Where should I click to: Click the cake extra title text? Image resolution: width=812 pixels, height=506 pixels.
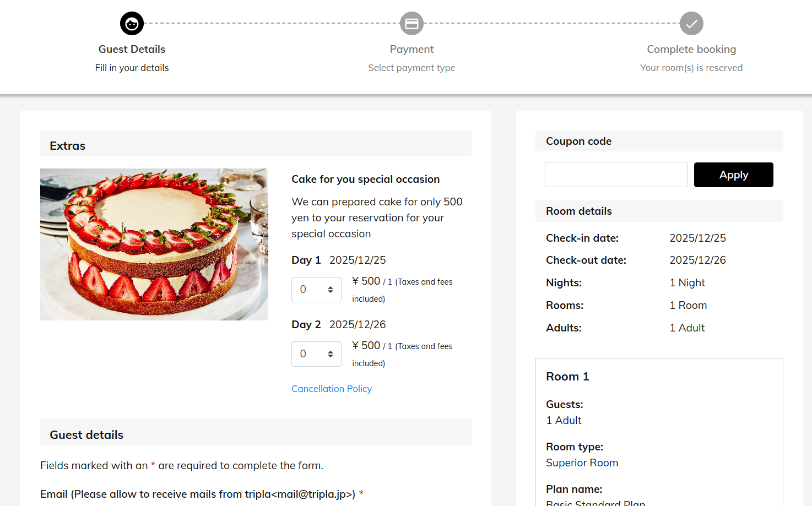365,179
